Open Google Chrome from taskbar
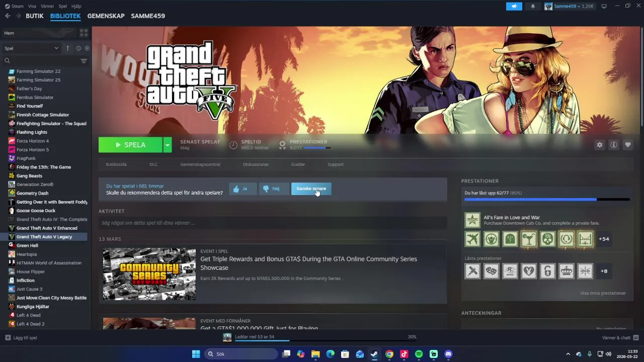 click(389, 354)
